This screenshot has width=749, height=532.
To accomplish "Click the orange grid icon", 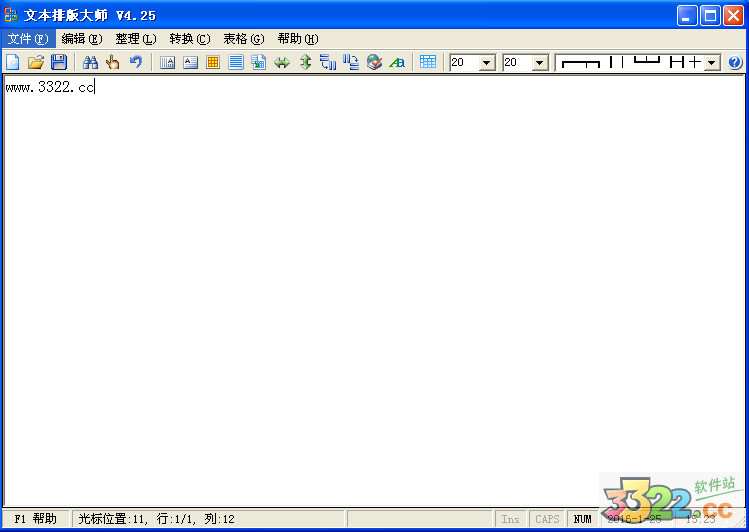I will [x=213, y=62].
